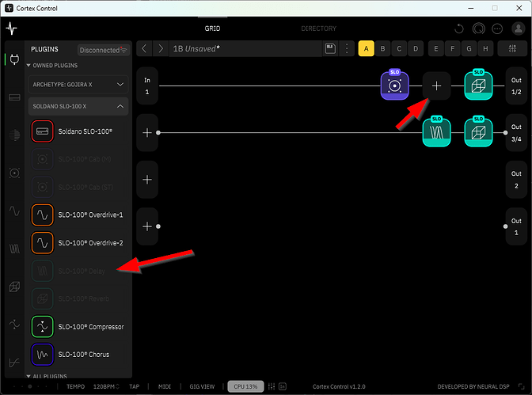
Task: Add input on row 2 plus button
Action: [147, 133]
